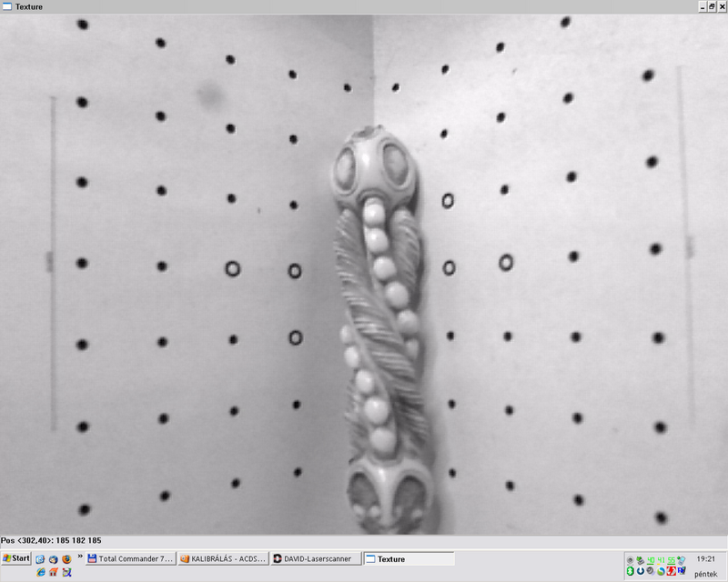Viewport: 728px width, 582px height.
Task: Click the carved object's top head in image
Action: click(373, 162)
